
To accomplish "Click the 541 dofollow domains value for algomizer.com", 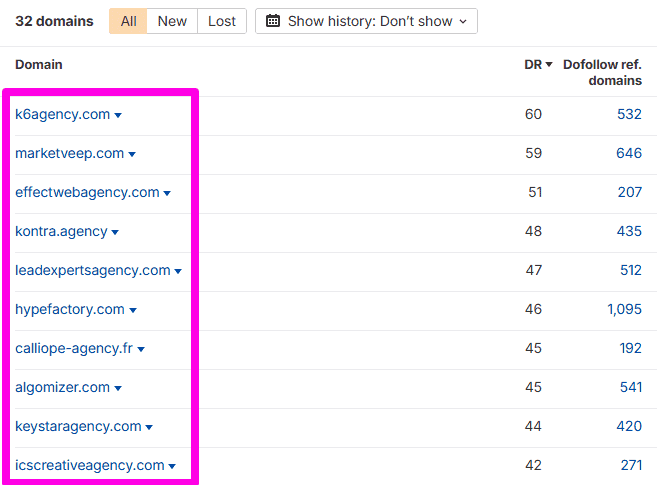I will coord(631,387).
